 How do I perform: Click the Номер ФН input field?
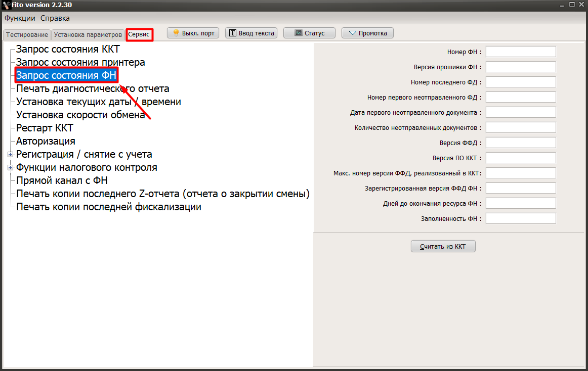pos(521,52)
